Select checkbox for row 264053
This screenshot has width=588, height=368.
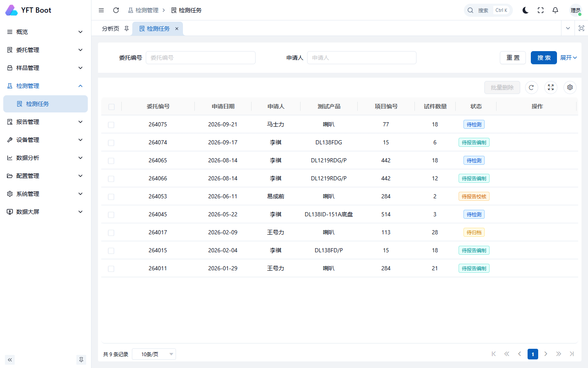tap(111, 197)
